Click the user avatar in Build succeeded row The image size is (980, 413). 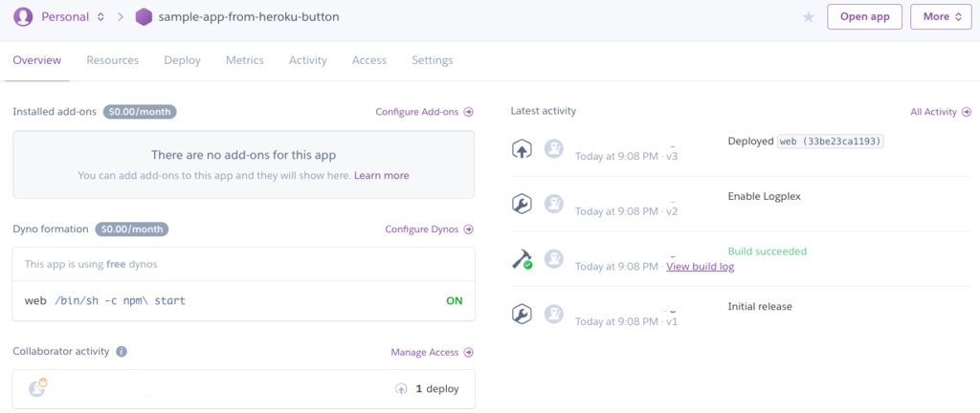[x=554, y=258]
